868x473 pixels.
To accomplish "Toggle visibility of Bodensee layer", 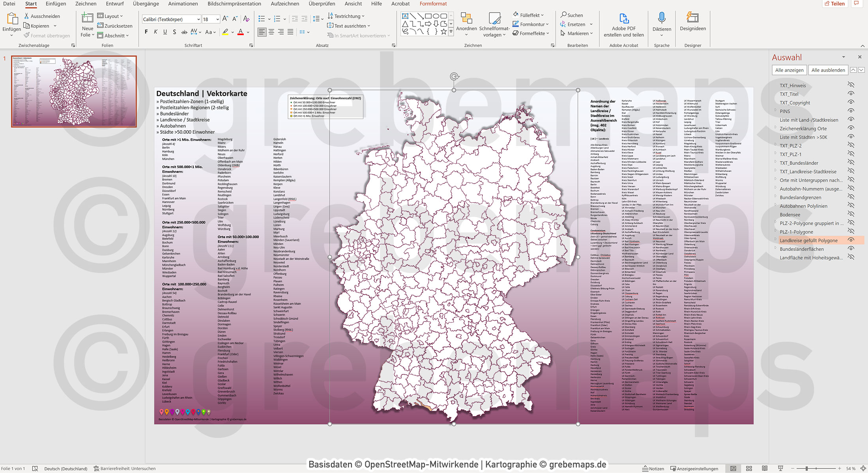I will pyautogui.click(x=851, y=215).
